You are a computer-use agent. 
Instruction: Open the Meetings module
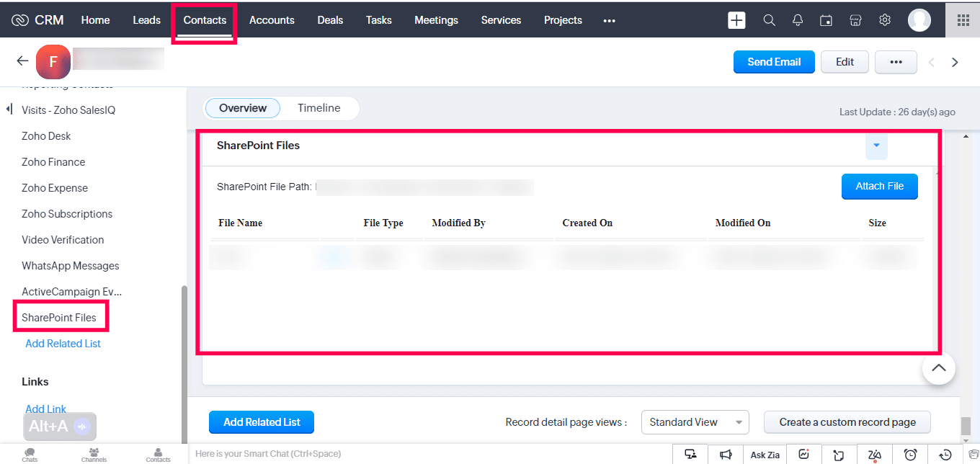point(436,20)
